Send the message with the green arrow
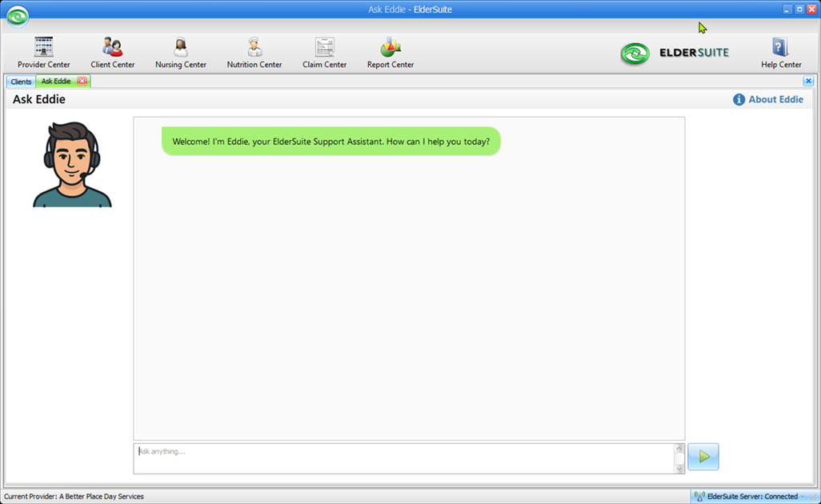Screen dimensions: 821x504 pos(703,456)
